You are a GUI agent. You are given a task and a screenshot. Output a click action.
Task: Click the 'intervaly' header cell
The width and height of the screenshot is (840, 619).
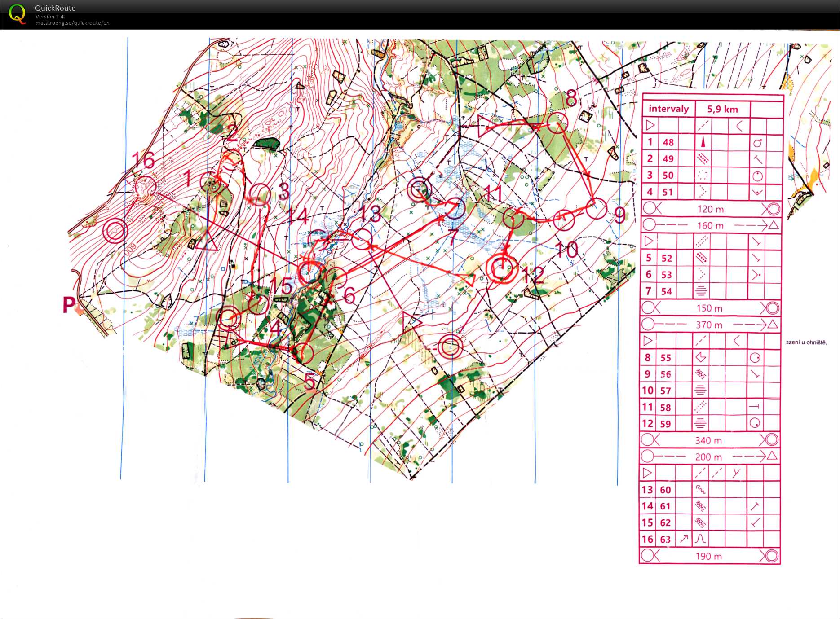(x=669, y=109)
